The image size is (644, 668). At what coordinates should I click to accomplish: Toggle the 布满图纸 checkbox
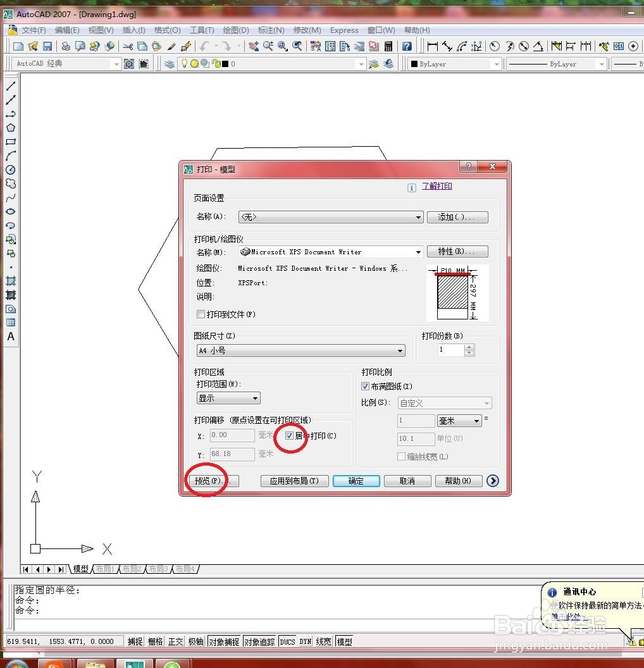click(365, 387)
